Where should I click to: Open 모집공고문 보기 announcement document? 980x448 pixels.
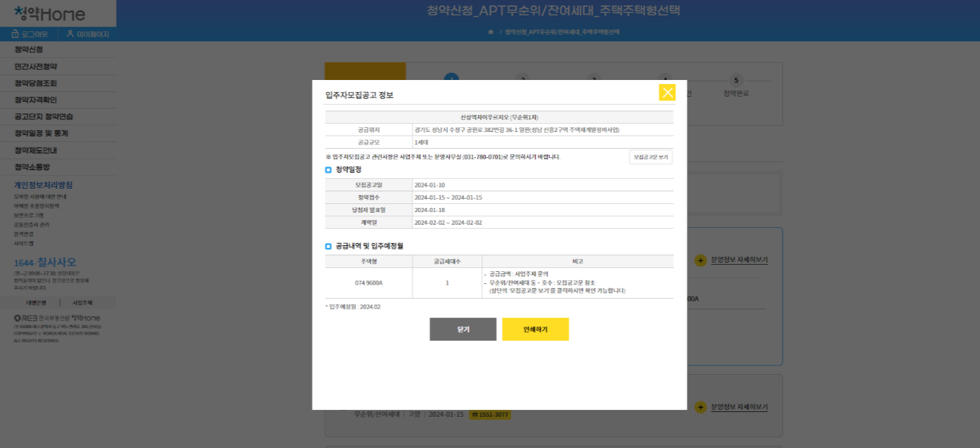coord(651,157)
